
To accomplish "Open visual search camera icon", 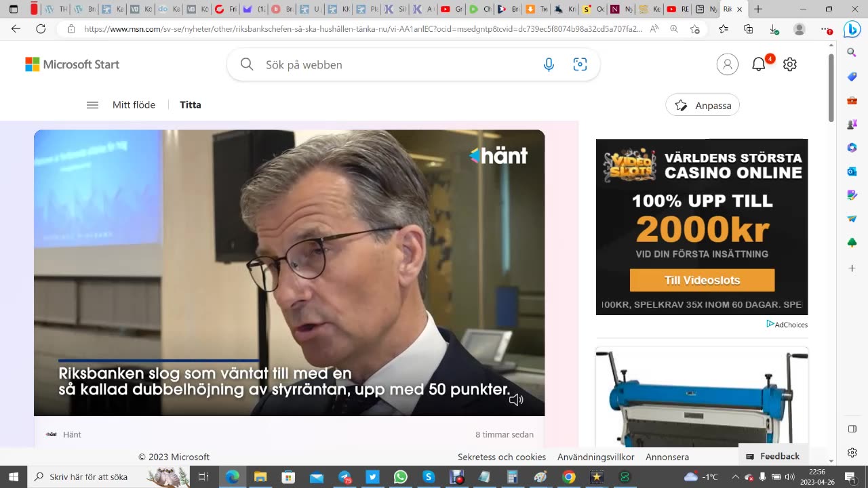I will [x=580, y=64].
